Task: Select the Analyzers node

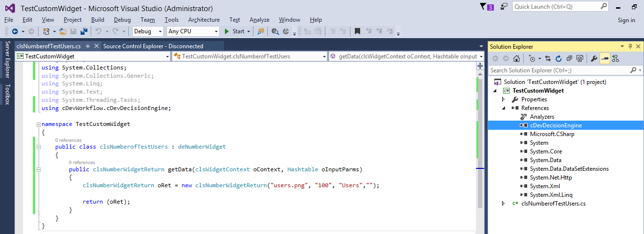Action: 542,117
